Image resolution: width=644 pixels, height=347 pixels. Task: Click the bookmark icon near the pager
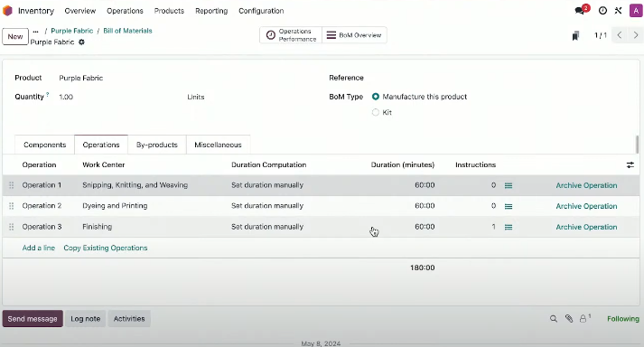point(575,36)
